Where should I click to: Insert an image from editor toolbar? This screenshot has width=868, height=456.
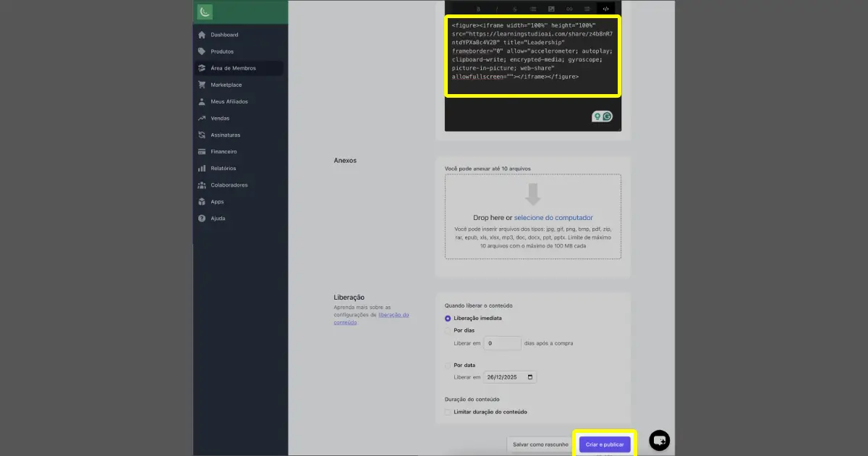click(551, 9)
